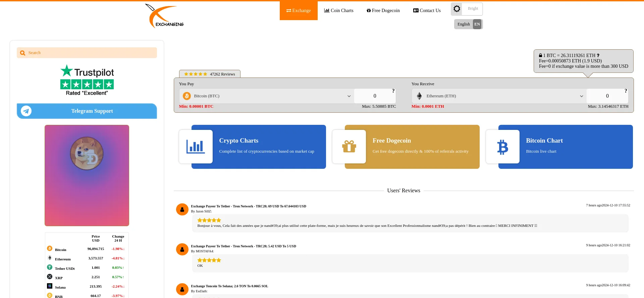Open Free Dogecoin menu item

point(383,11)
